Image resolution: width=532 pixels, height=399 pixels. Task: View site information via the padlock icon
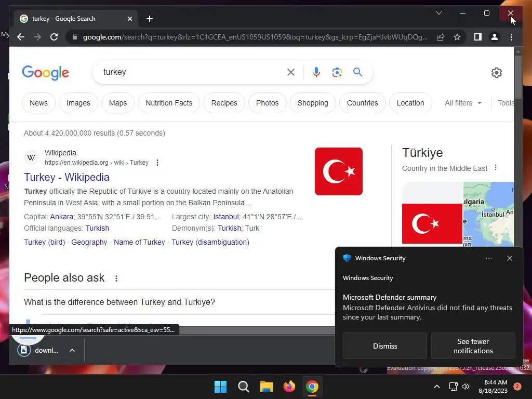(75, 37)
